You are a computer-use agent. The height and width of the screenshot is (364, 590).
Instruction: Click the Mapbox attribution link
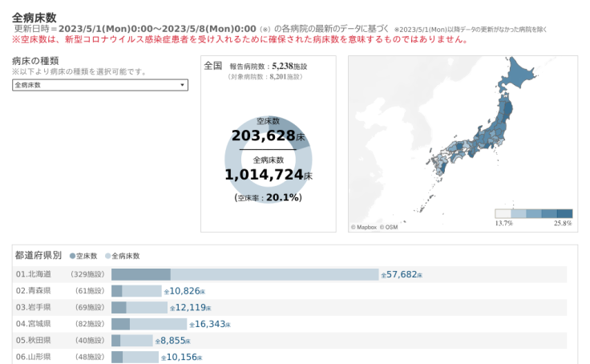365,227
